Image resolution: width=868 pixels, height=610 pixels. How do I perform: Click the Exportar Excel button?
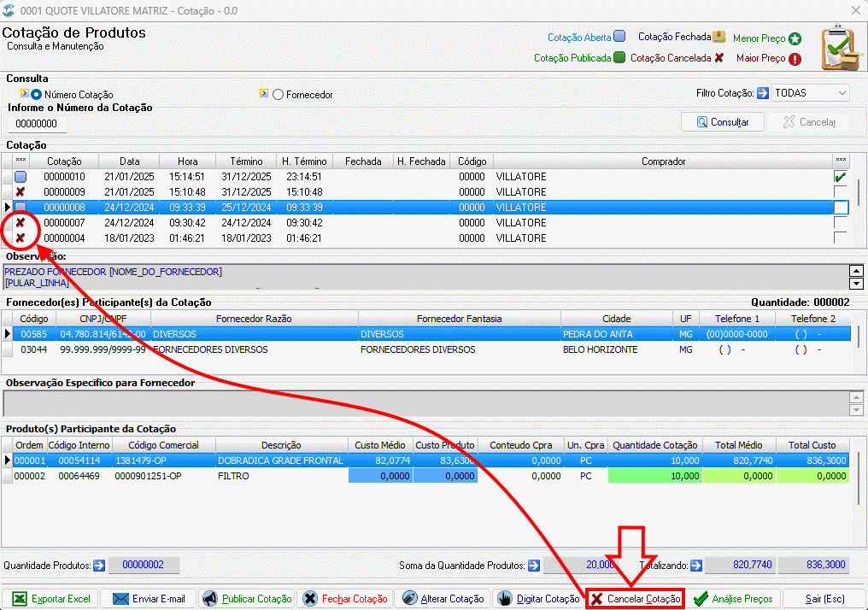50,598
